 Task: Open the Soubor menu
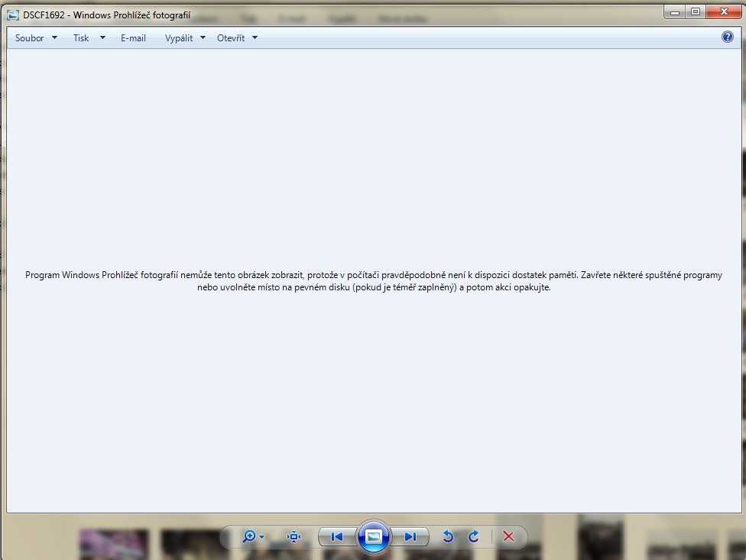pyautogui.click(x=35, y=38)
